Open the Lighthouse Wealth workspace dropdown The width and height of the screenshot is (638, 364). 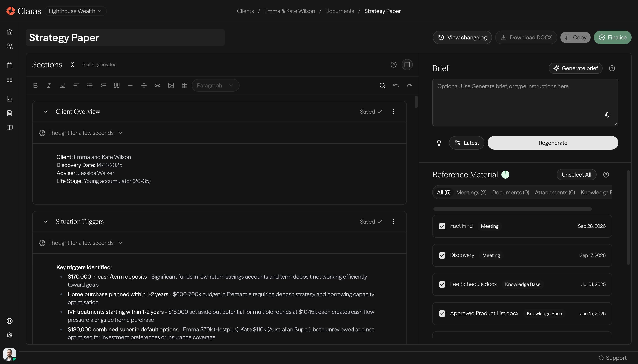pyautogui.click(x=76, y=11)
